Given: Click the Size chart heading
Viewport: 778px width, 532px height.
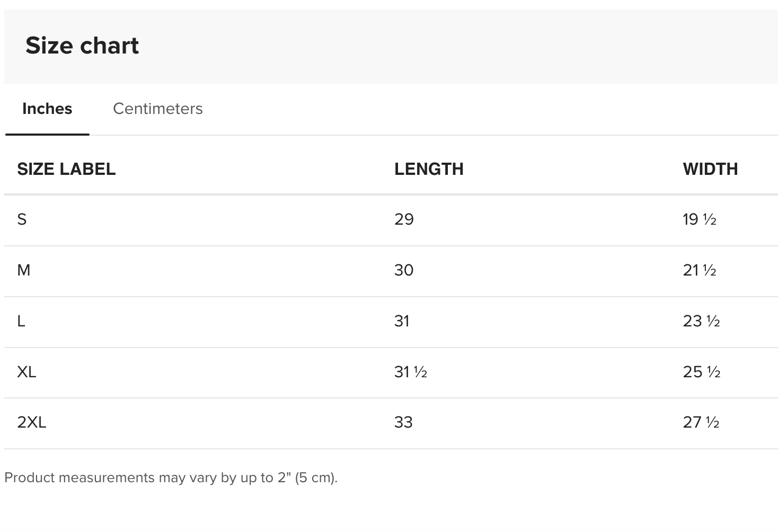Looking at the screenshot, I should click(82, 46).
